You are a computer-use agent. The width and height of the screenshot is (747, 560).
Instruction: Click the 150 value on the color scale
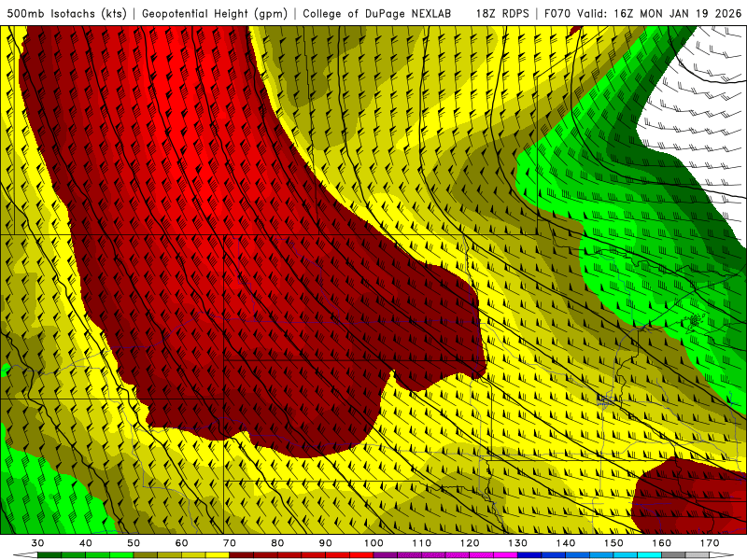coord(613,543)
